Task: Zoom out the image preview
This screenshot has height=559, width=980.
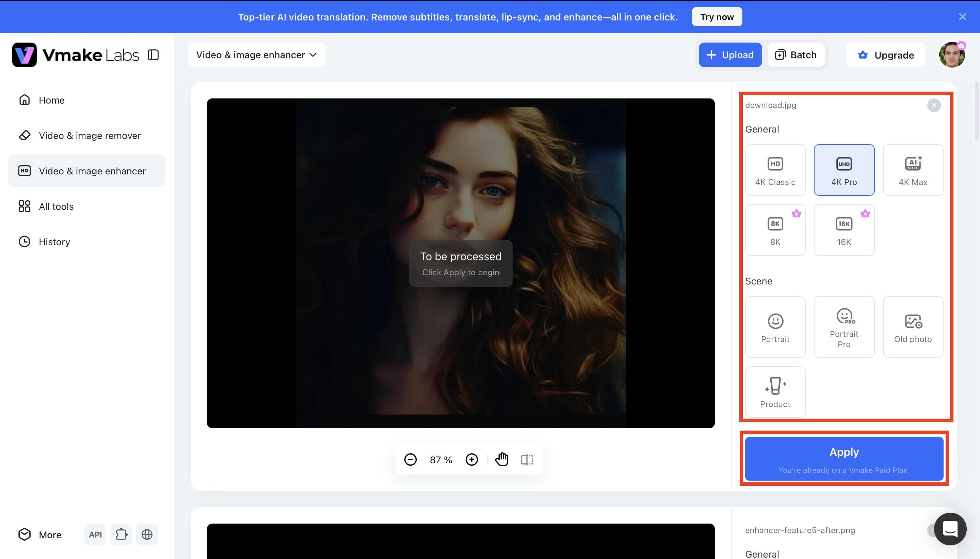Action: (x=411, y=460)
